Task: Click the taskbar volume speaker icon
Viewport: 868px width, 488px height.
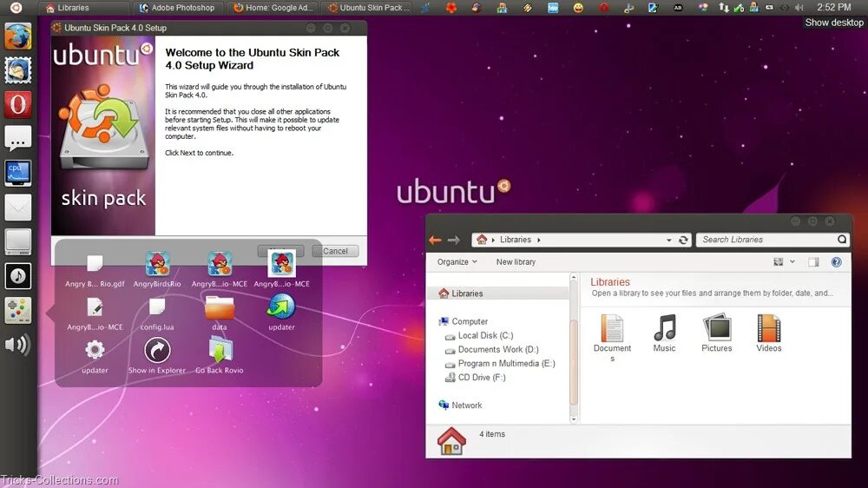Action: pyautogui.click(x=799, y=8)
